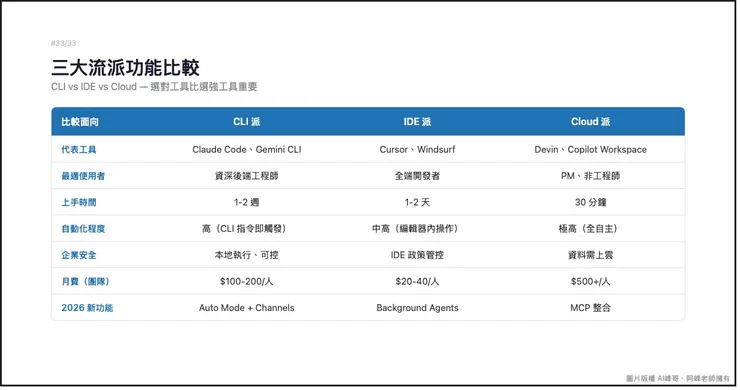The height and width of the screenshot is (390, 740).
Task: Click row label 代表工具
Action: tap(79, 150)
